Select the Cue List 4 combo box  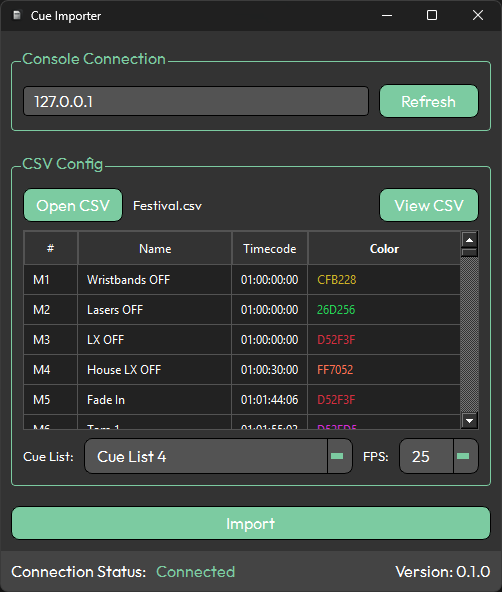(x=218, y=456)
